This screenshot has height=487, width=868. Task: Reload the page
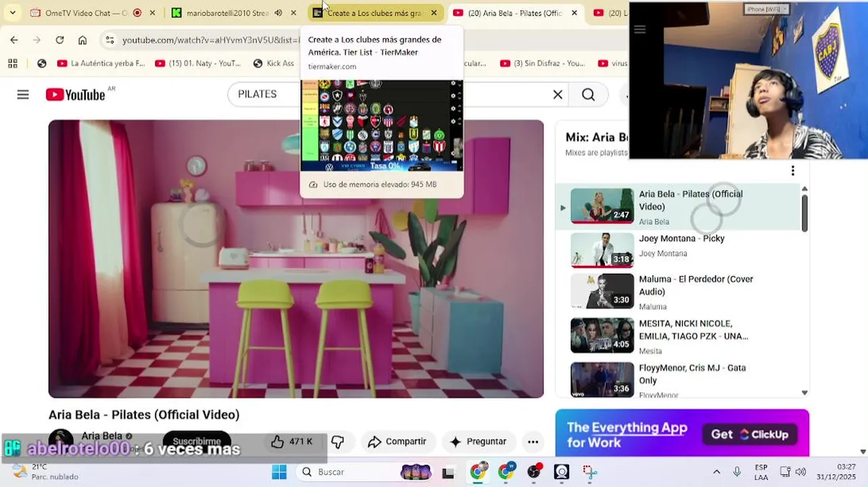click(59, 40)
